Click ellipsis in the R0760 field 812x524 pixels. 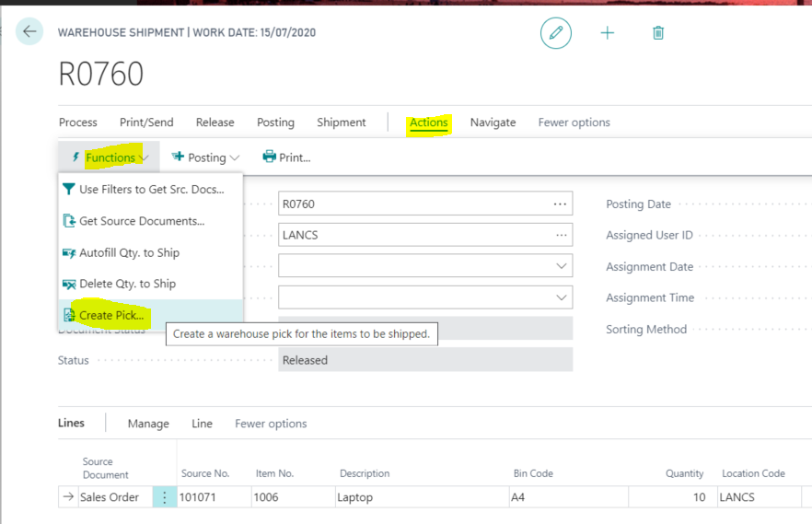coord(560,204)
